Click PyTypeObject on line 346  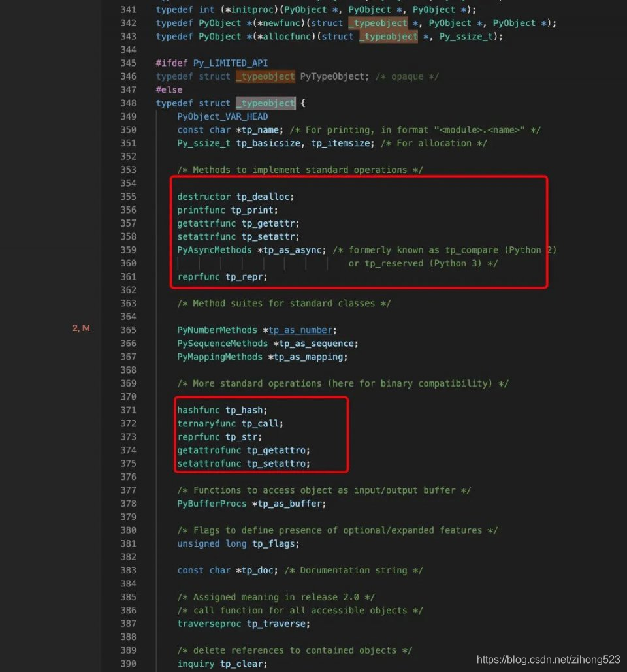(332, 76)
